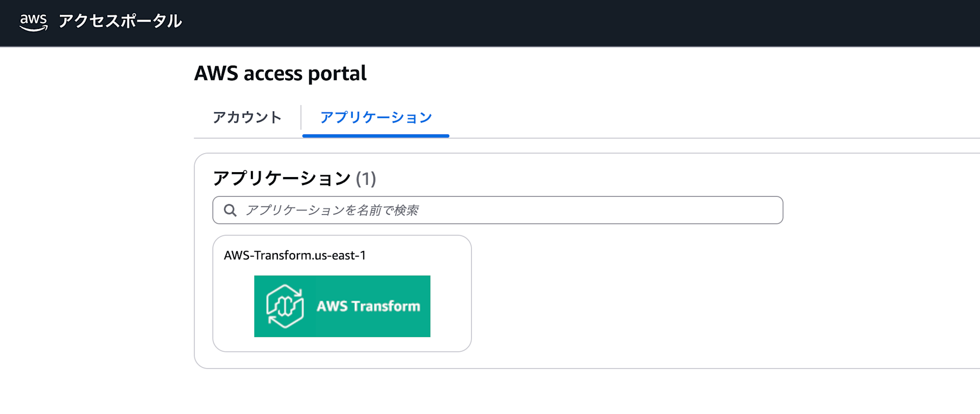The image size is (980, 414).
Task: Click empty area of the dark header bar
Action: pyautogui.click(x=588, y=23)
